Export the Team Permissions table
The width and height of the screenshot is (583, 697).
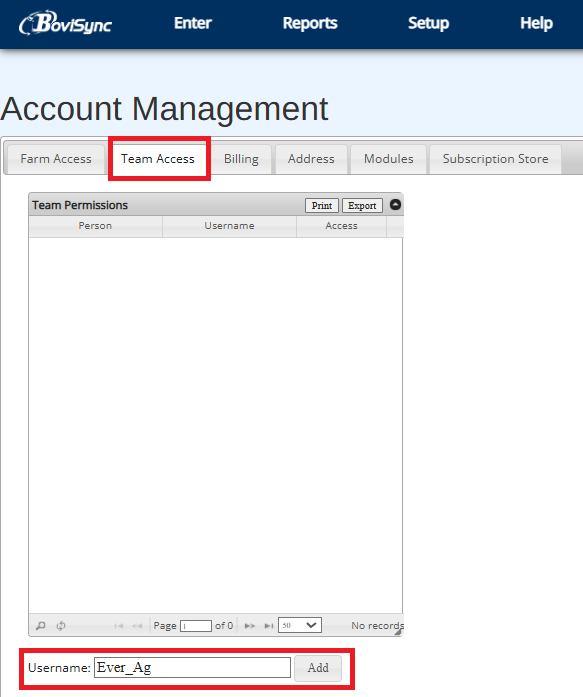tap(362, 205)
